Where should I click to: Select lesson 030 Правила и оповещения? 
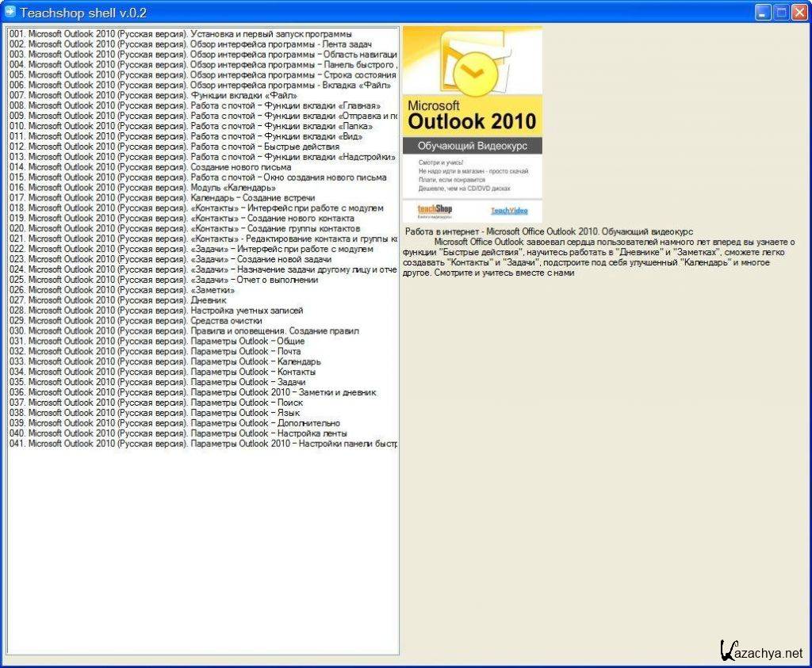click(184, 331)
